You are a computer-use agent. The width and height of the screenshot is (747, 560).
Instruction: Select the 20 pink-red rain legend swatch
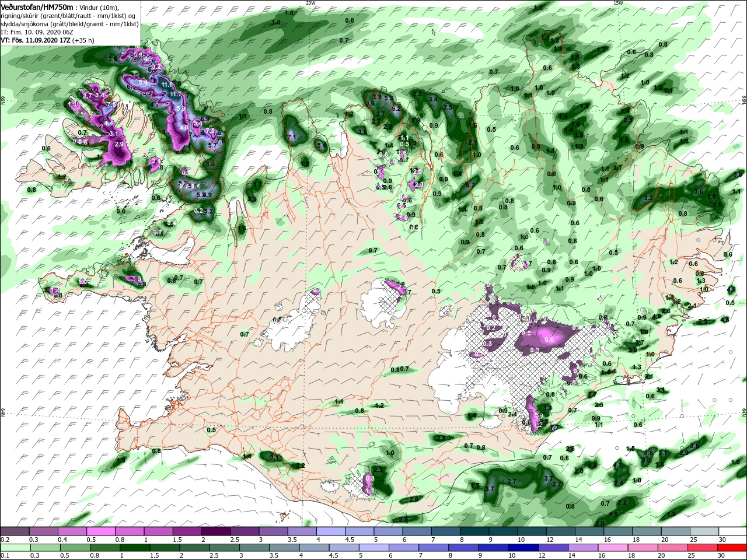pos(673,548)
